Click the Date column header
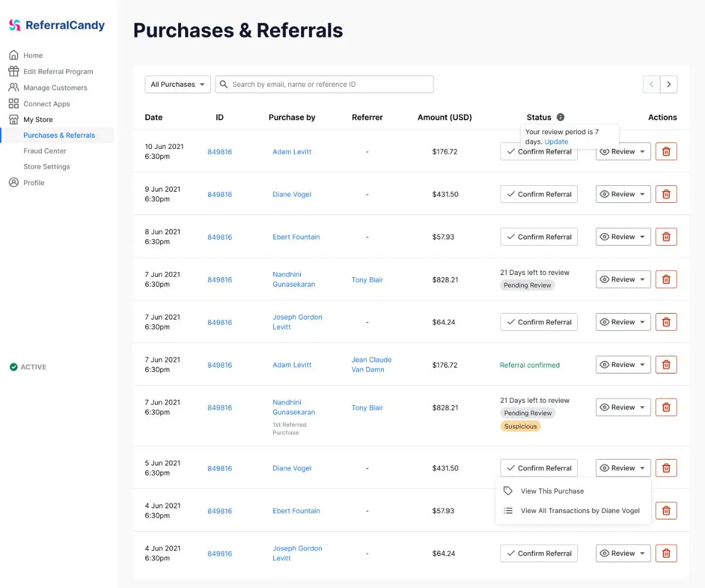Image resolution: width=705 pixels, height=588 pixels. [154, 117]
